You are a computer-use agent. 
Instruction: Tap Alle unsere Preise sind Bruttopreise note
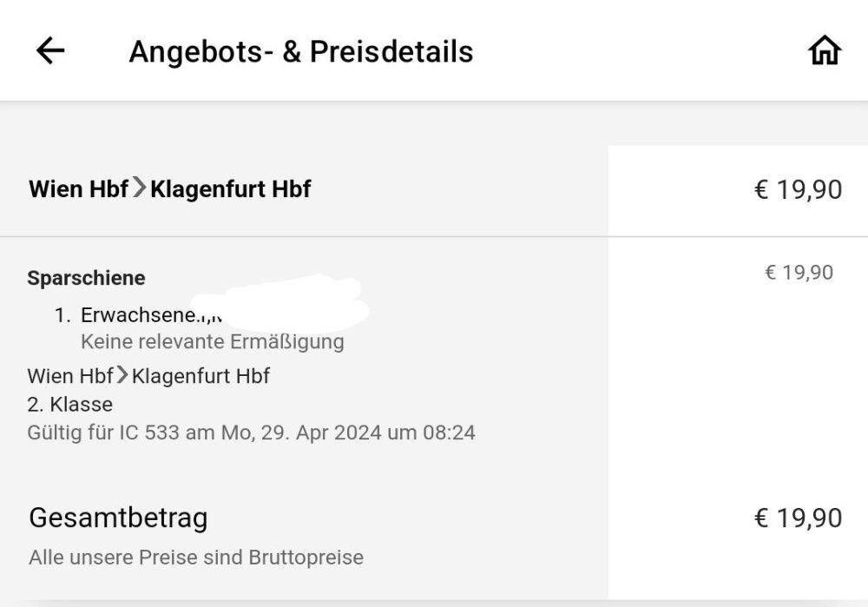point(195,557)
